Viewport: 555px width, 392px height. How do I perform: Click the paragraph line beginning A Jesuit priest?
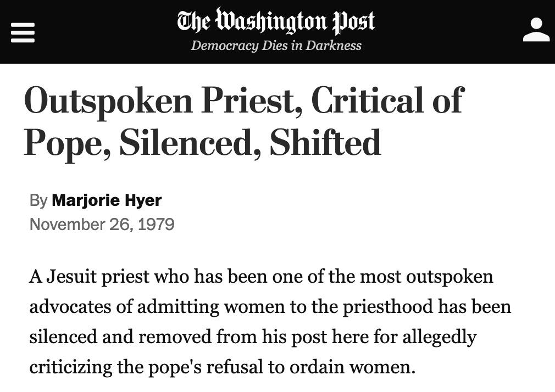(261, 276)
